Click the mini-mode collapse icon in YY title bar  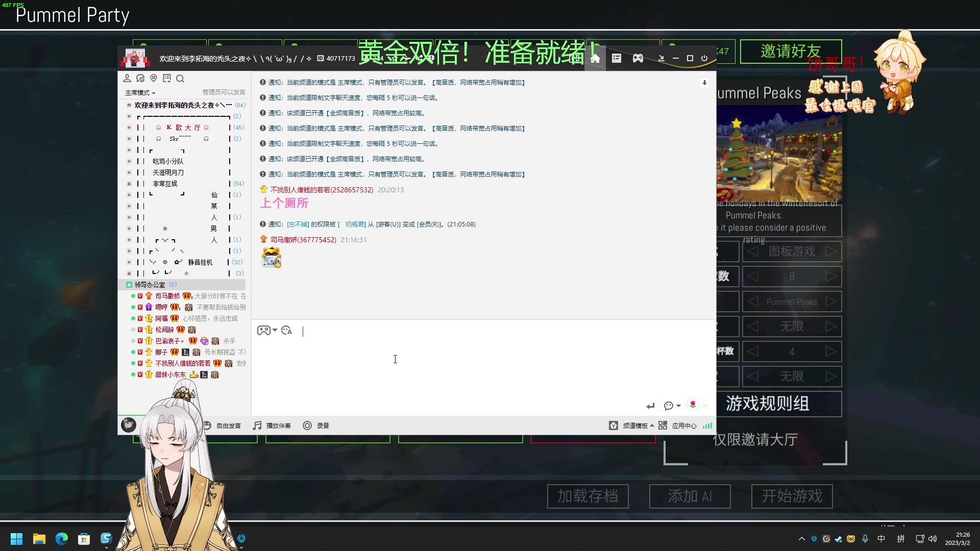pyautogui.click(x=661, y=58)
